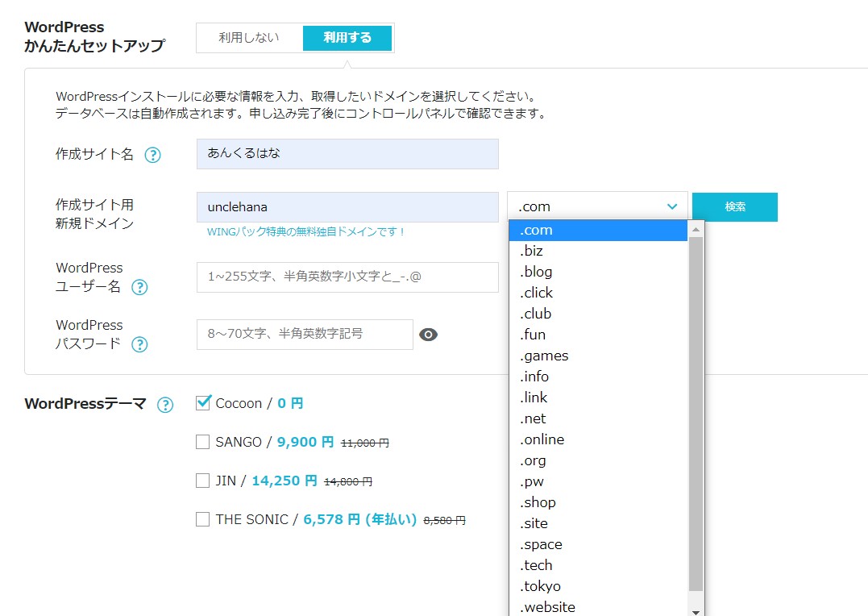Click the THE SONIC / 6,578 円 label

[316, 519]
